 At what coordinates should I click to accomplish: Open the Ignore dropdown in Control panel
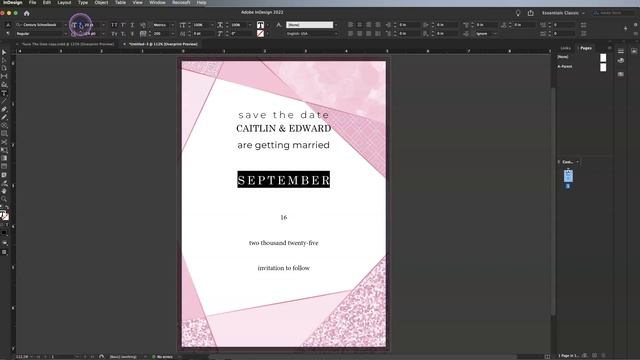click(495, 33)
